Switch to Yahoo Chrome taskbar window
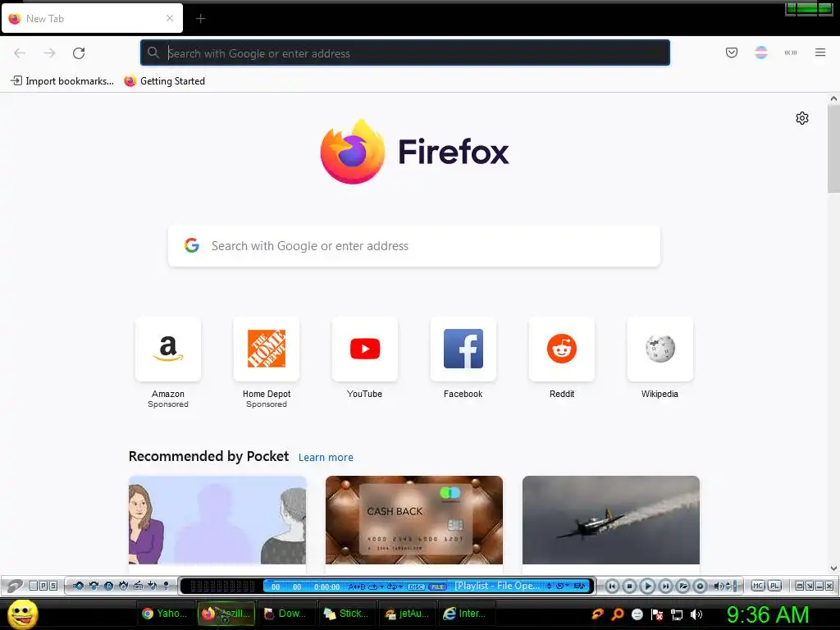This screenshot has width=840, height=630. point(165,614)
